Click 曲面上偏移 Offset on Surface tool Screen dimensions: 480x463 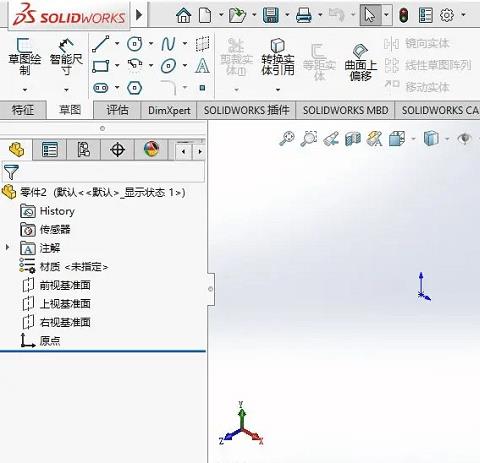pyautogui.click(x=361, y=62)
